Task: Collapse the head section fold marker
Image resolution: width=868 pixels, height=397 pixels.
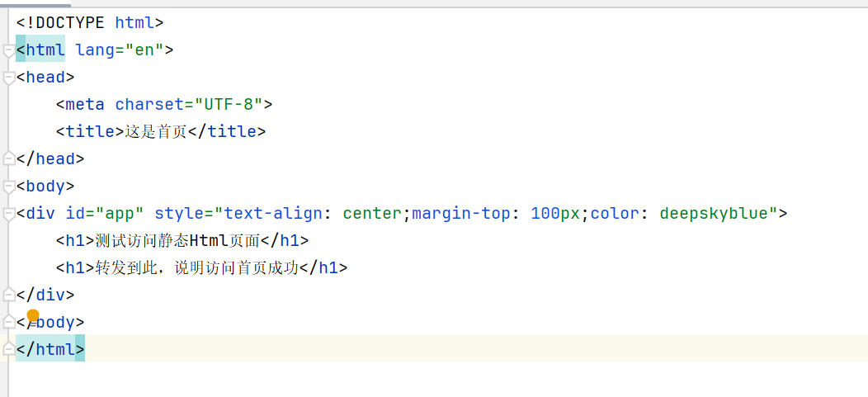Action: 9,78
